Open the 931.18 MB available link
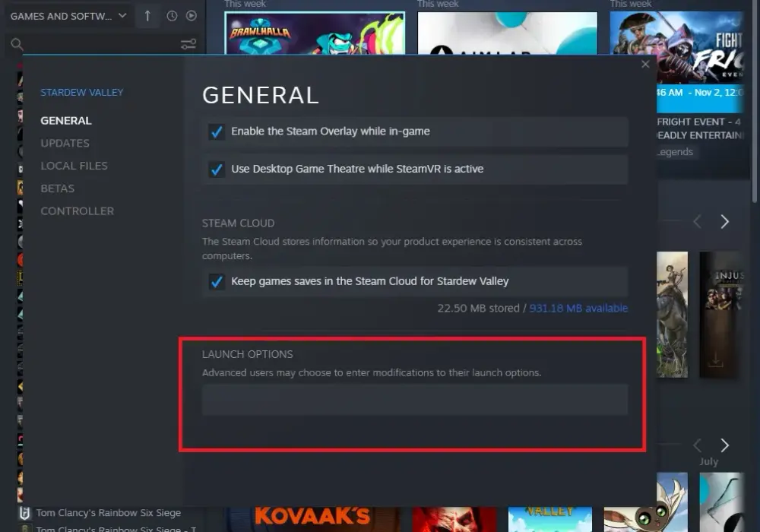Viewport: 760px width, 532px height. click(578, 308)
